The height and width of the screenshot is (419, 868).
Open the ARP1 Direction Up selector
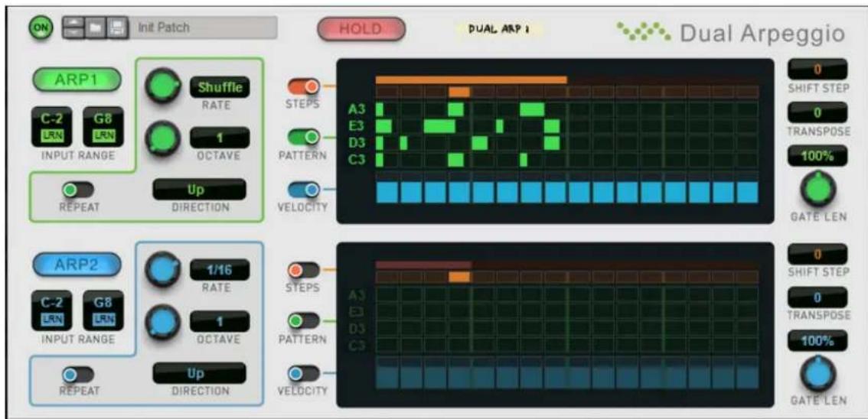pos(199,190)
